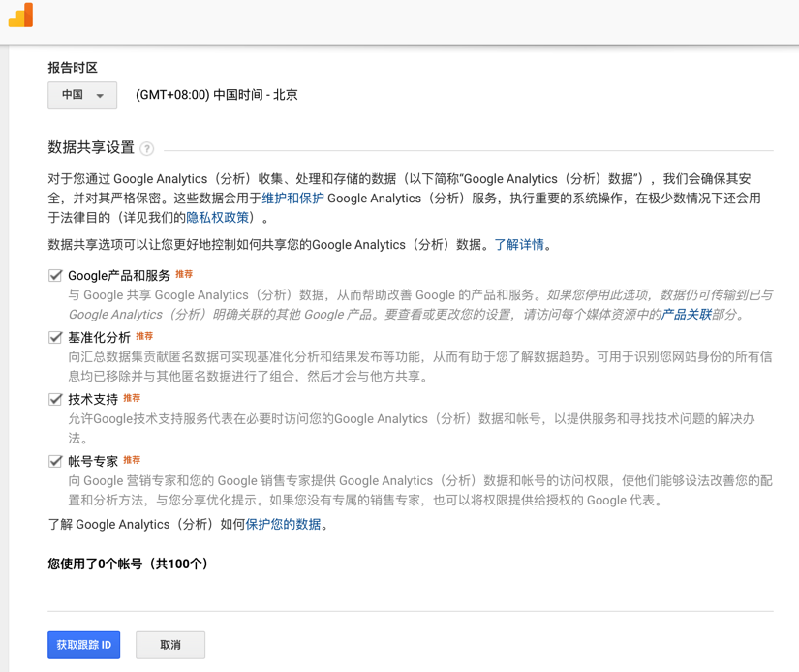Screen dimensions: 799x672
Task: Toggle the 基准化分析 checkbox
Action: (x=55, y=337)
